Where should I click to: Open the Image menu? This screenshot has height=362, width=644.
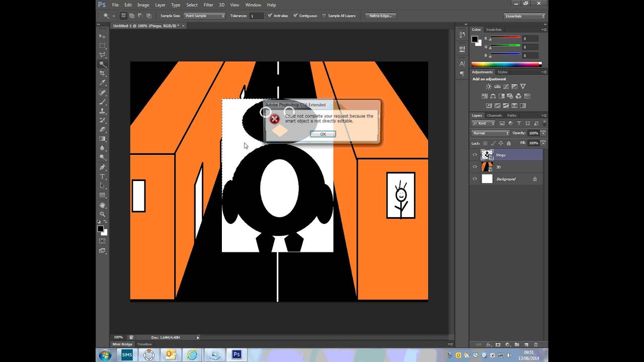pos(143,5)
